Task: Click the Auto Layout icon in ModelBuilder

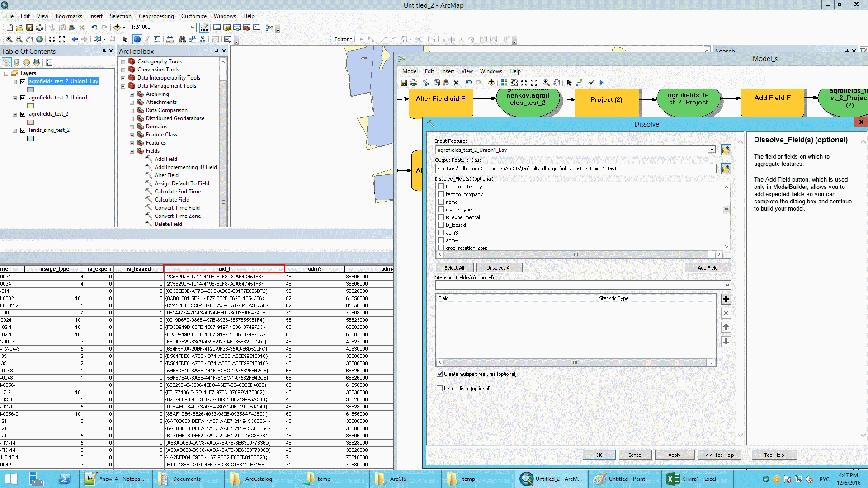Action: point(504,83)
